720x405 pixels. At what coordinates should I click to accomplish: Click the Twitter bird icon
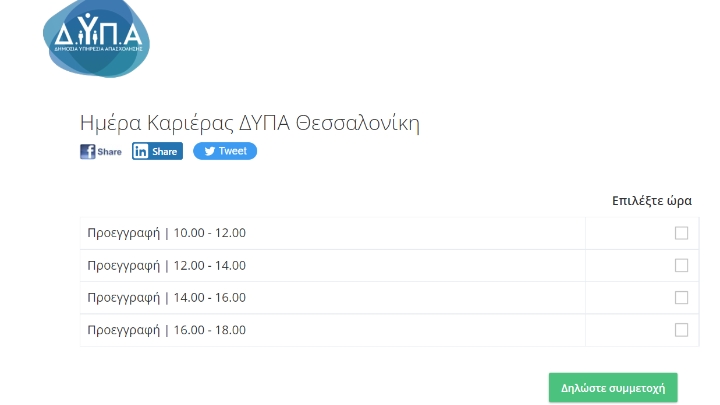(208, 151)
